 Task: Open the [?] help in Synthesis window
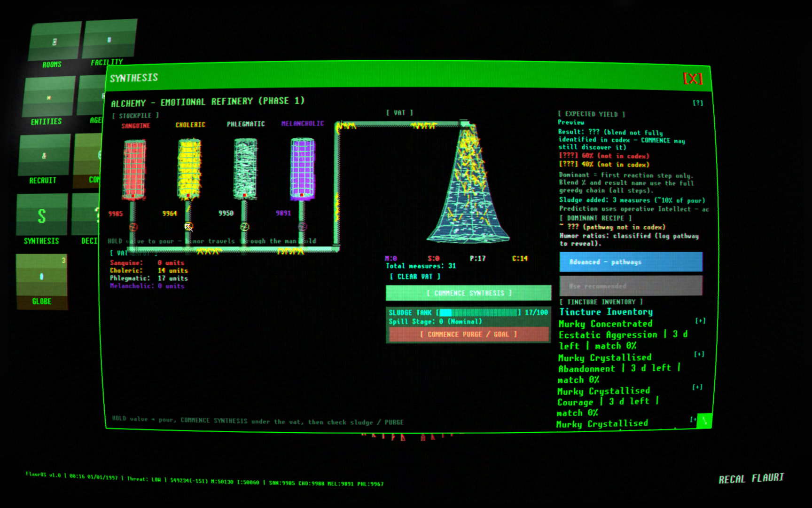click(x=698, y=103)
